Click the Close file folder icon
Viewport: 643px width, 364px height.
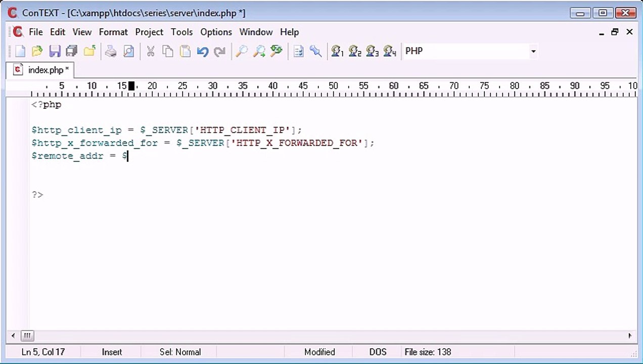pos(89,51)
